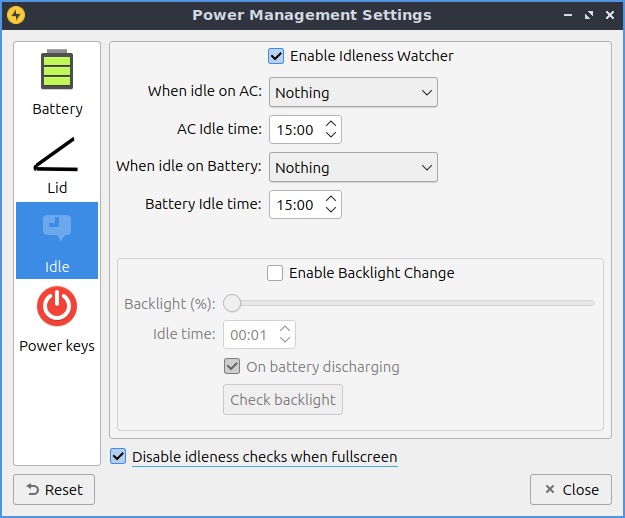Enable Backlight Change checkbox
This screenshot has width=625, height=518.
(x=275, y=273)
